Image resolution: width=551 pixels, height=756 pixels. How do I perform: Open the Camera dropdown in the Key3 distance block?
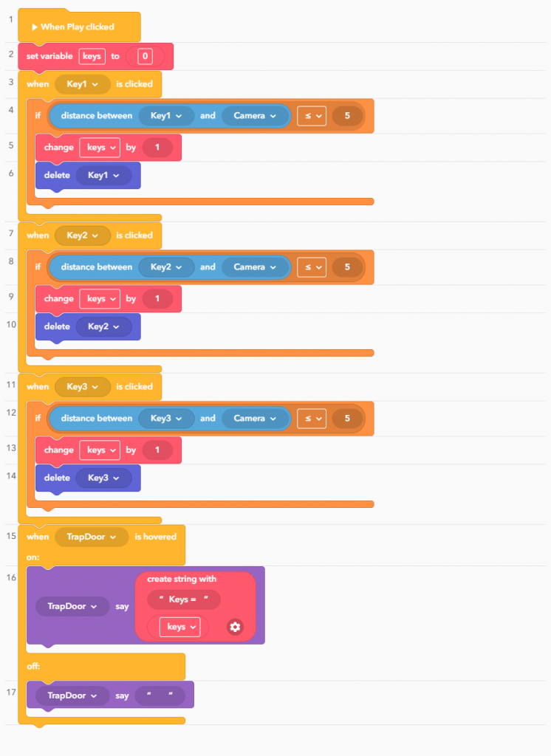(x=255, y=418)
